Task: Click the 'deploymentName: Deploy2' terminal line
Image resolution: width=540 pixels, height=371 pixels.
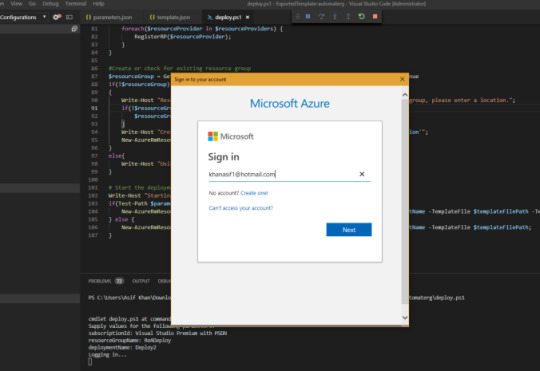Action: (x=122, y=348)
